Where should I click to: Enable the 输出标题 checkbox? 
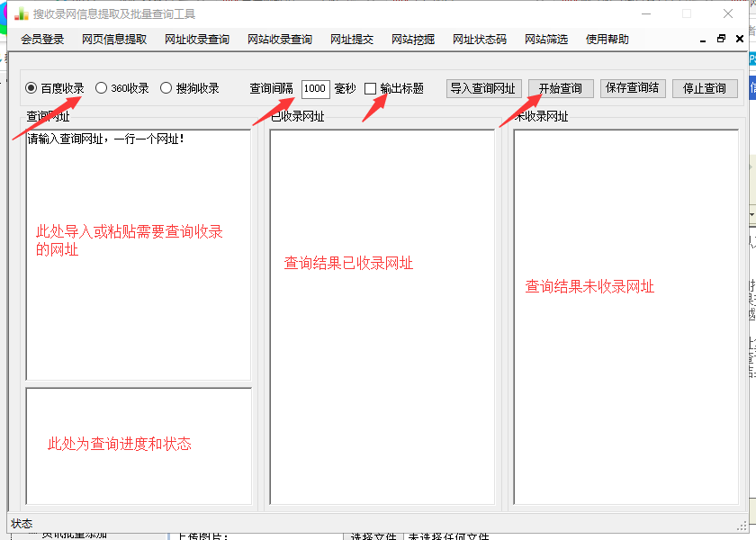370,88
